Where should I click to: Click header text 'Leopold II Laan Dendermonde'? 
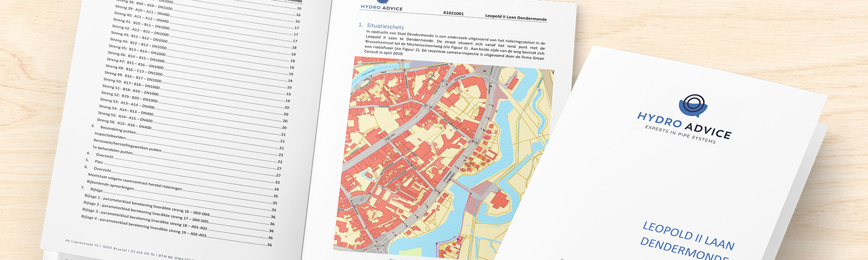[x=516, y=18]
